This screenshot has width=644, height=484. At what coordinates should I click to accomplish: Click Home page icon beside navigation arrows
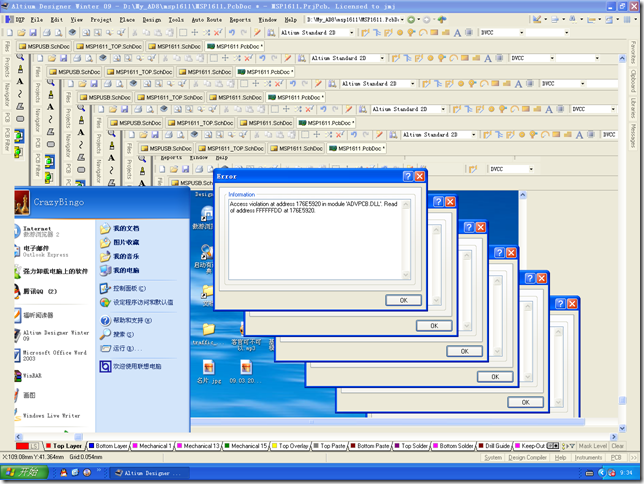point(442,19)
